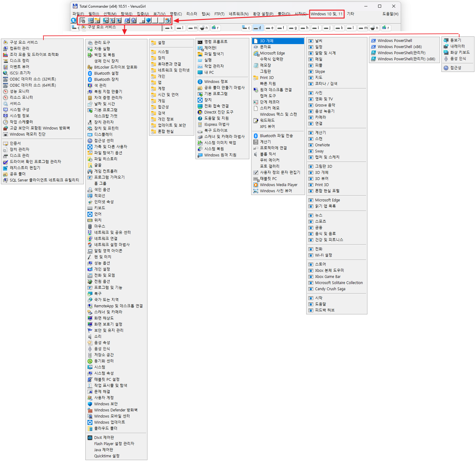This screenshot has width=476, height=461.
Task: Click the firewall icon beside 'Windows Defender 방화벽'
Action: tap(90, 410)
